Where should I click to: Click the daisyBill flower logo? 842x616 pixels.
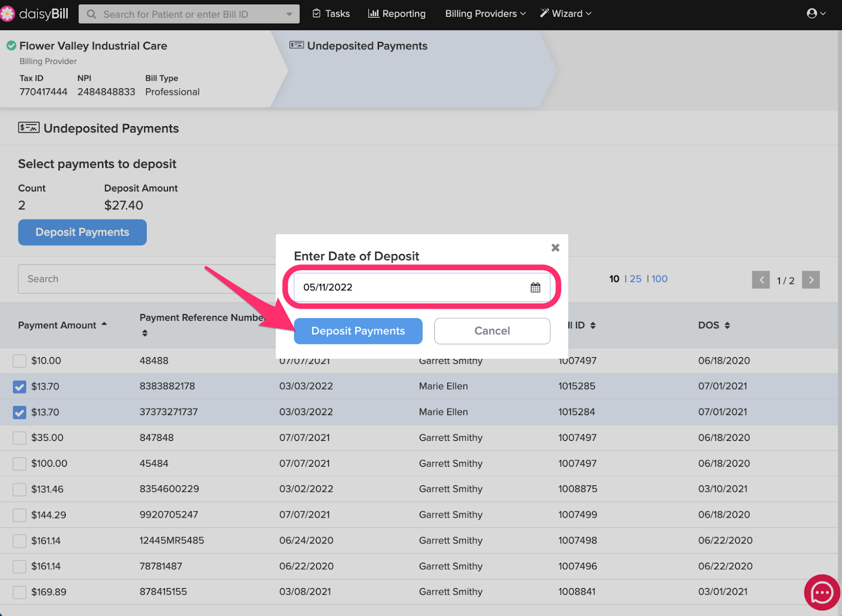pyautogui.click(x=7, y=14)
